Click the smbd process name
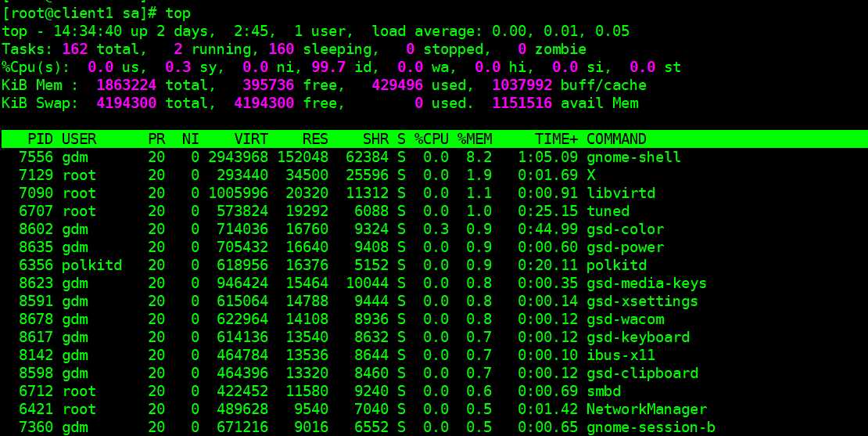Image resolution: width=868 pixels, height=436 pixels. pyautogui.click(x=604, y=391)
